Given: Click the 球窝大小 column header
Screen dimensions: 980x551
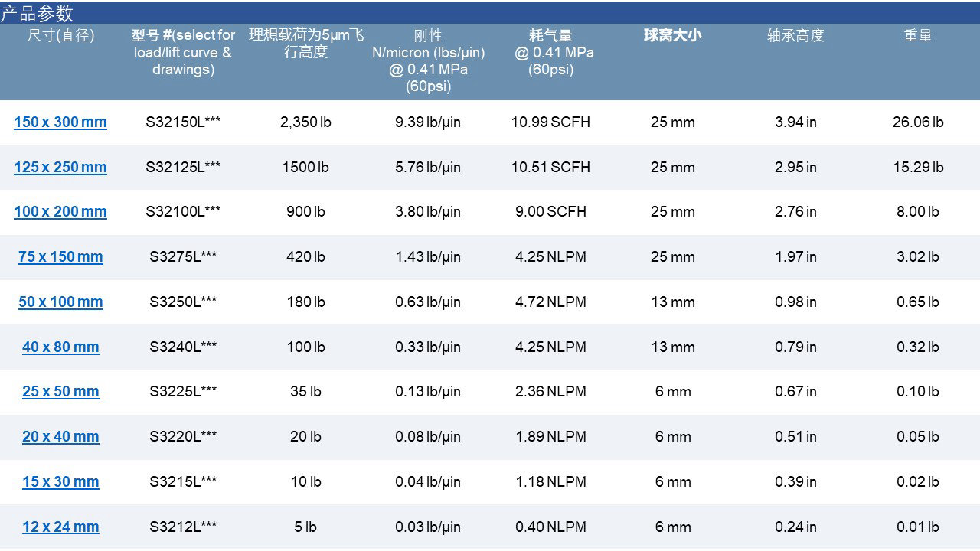Looking at the screenshot, I should click(672, 35).
